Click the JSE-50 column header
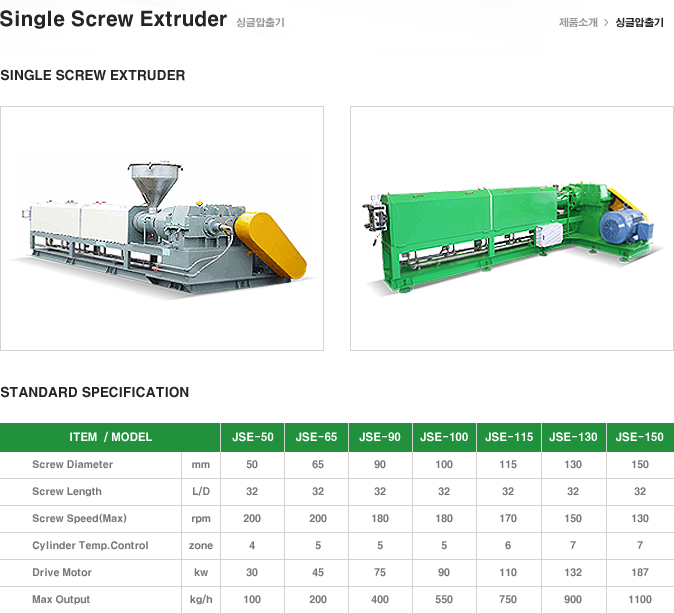 coord(252,437)
